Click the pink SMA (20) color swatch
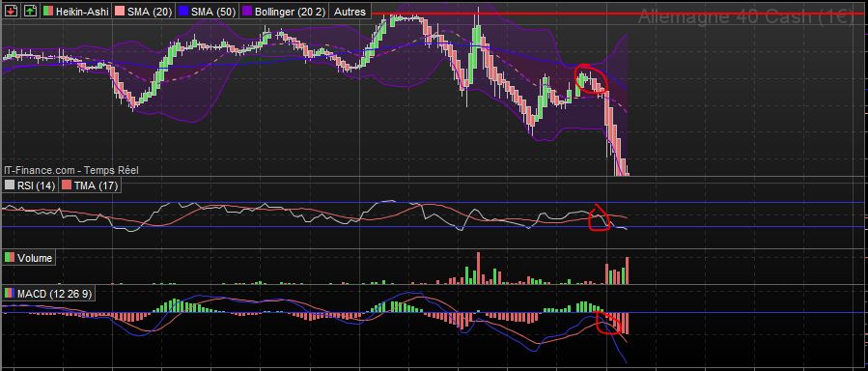This screenshot has width=868, height=371. pos(120,11)
